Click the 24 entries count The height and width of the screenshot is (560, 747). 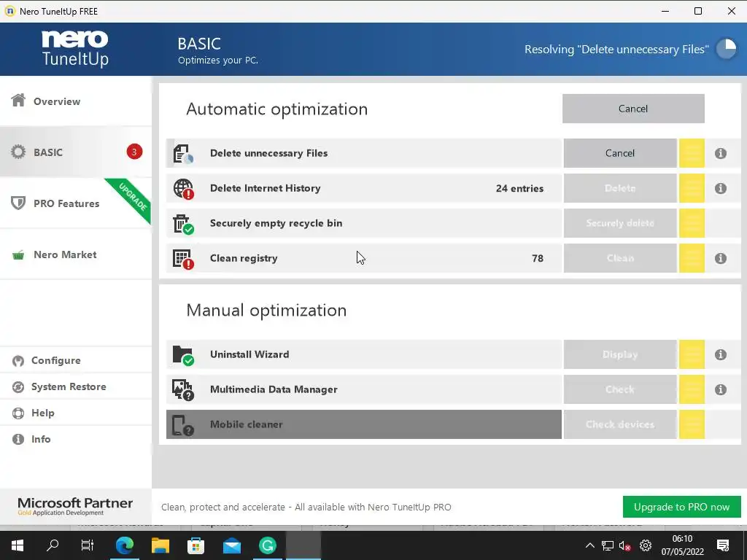pos(519,189)
